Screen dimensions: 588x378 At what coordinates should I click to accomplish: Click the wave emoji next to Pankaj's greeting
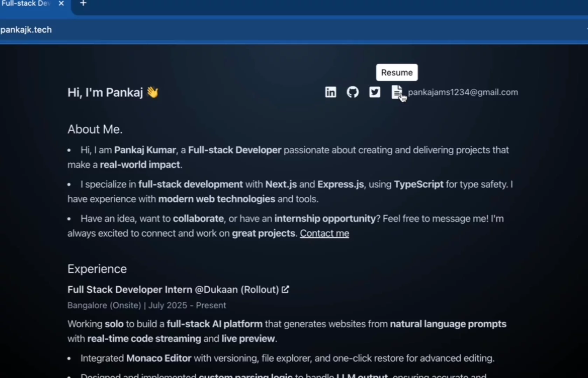point(153,92)
